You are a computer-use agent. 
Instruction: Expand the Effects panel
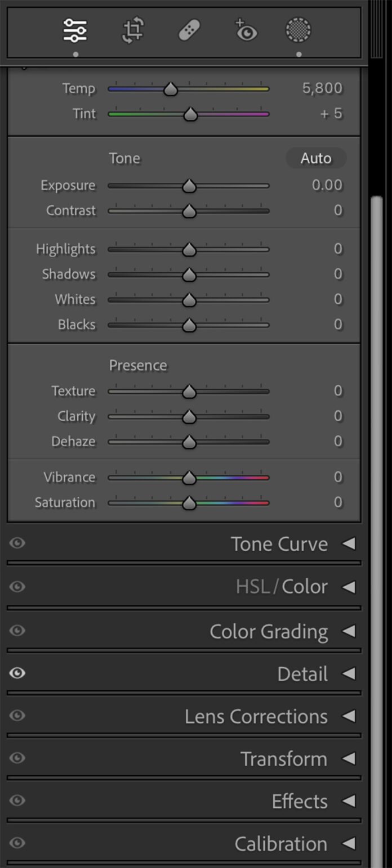coord(348,800)
